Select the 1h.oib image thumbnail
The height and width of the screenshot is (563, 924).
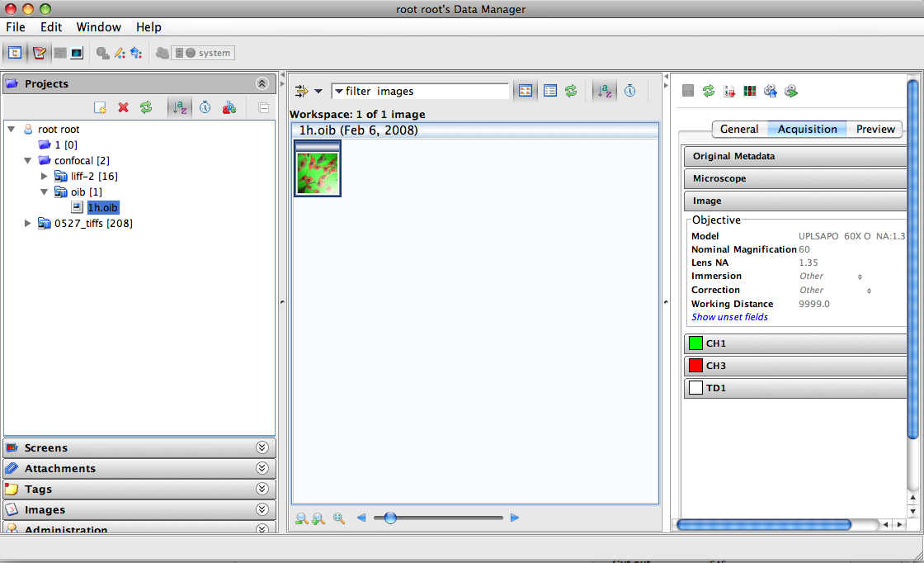coord(317,172)
